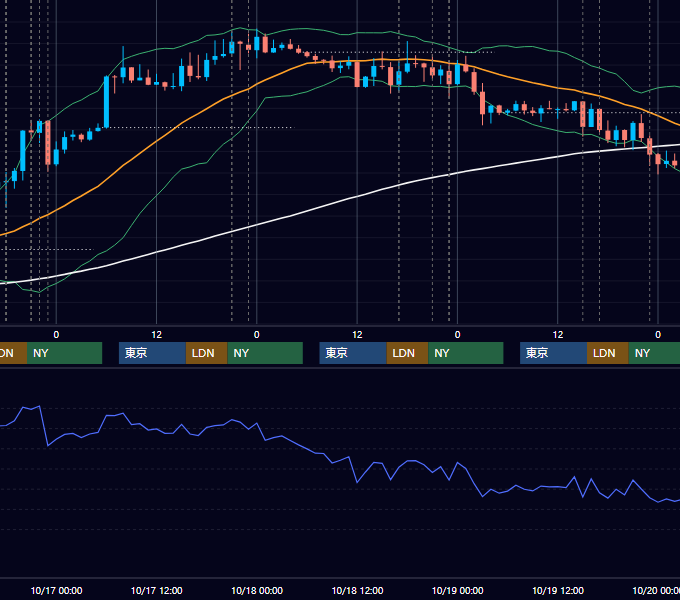Pick the NY session block following 10/19 LDN
This screenshot has width=680, height=600.
[654, 353]
